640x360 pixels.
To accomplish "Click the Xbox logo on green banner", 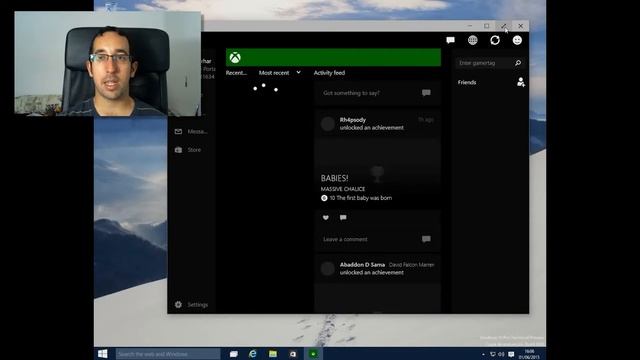I will point(235,58).
